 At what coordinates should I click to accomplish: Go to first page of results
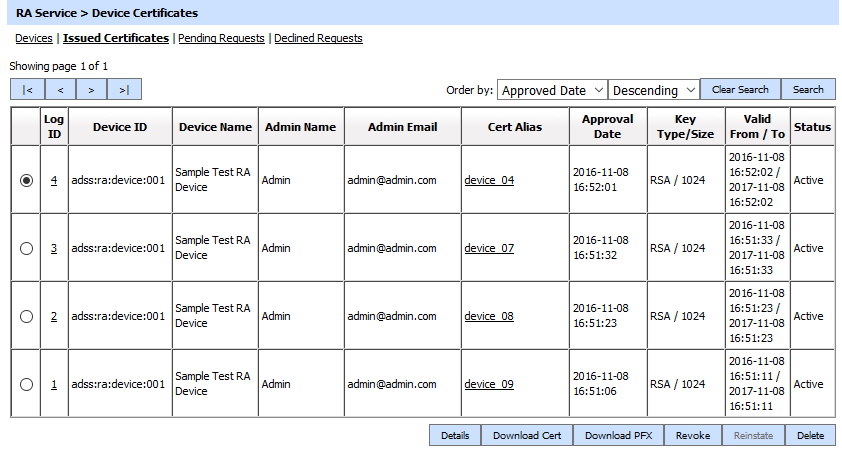click(27, 90)
